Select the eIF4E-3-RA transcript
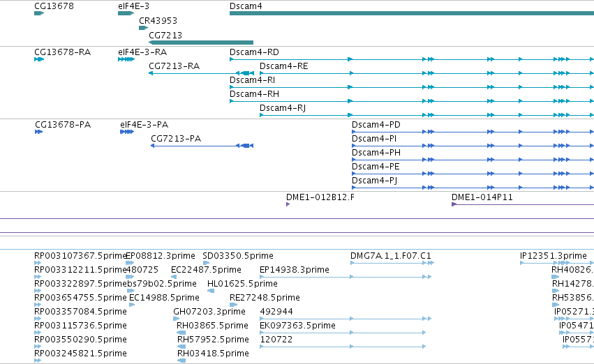Image resolution: width=594 pixels, height=364 pixels. tap(142, 52)
